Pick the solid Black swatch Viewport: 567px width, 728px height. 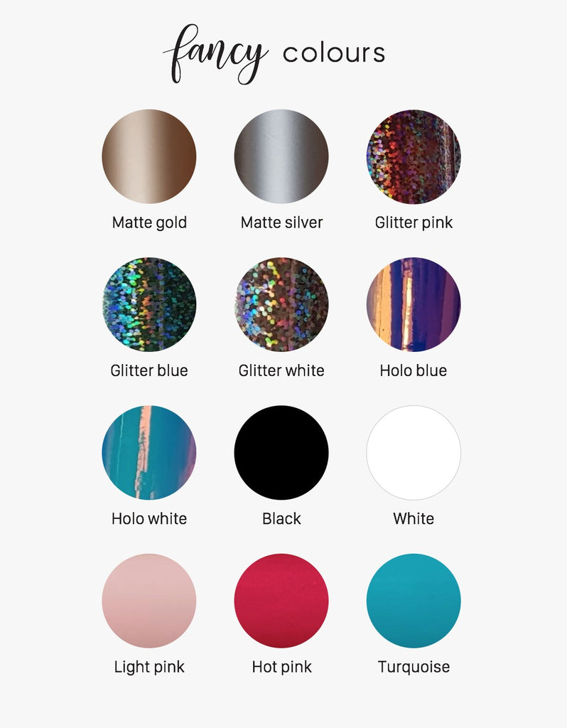pos(281,453)
